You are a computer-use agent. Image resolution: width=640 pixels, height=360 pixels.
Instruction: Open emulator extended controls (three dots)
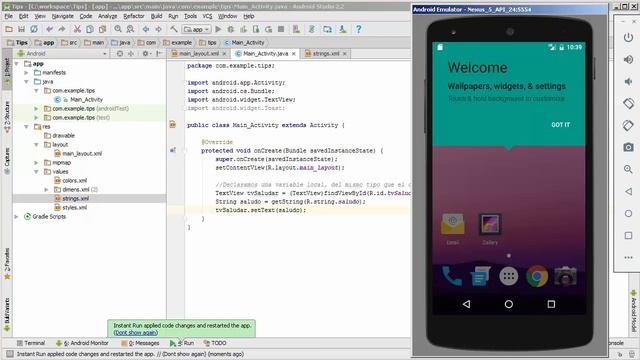tap(628, 258)
